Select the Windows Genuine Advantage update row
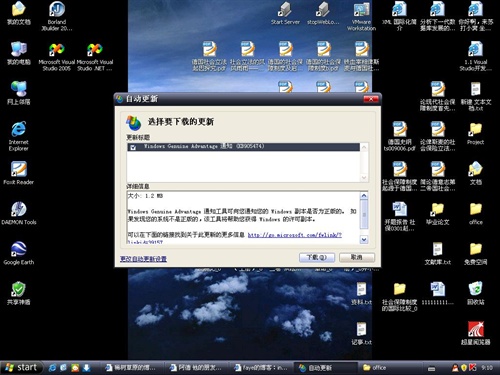This screenshot has height=375, width=500. (243, 147)
